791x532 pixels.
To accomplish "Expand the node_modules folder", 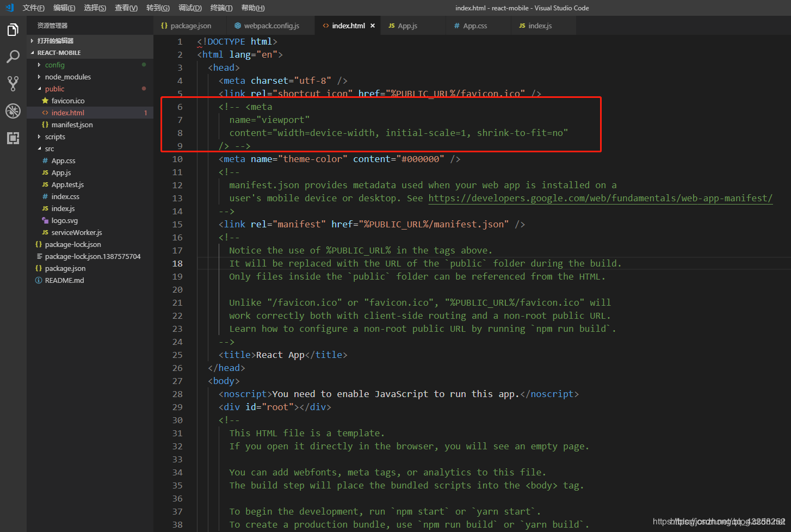I will click(39, 77).
